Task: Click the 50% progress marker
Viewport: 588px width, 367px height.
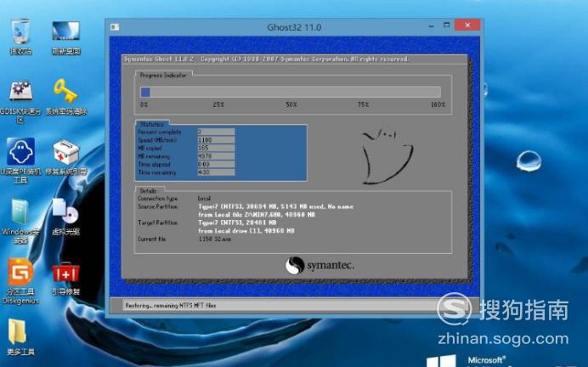Action: pyautogui.click(x=291, y=104)
